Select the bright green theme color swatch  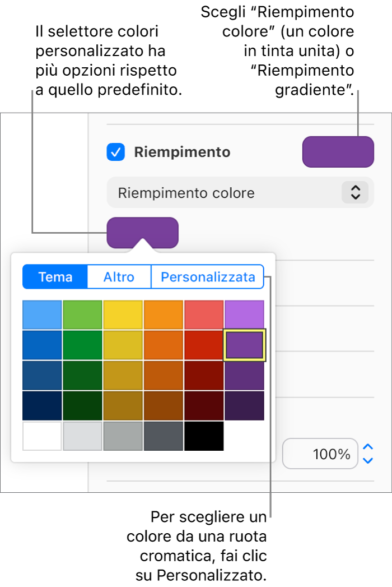(x=82, y=315)
